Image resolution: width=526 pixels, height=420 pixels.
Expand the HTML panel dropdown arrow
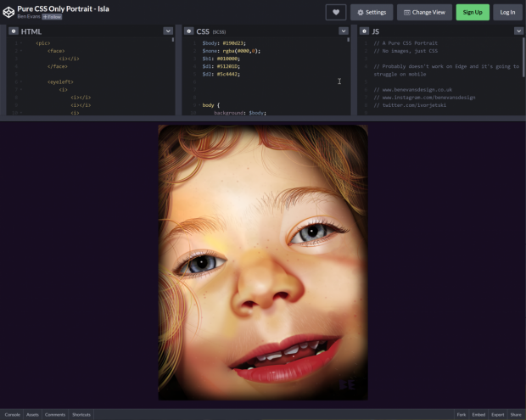[x=168, y=31]
